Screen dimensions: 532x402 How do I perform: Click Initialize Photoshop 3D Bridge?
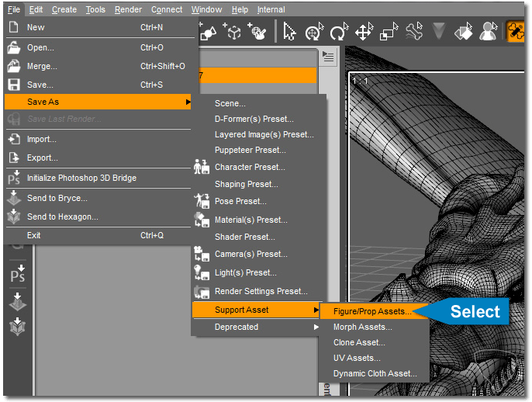[x=98, y=178]
